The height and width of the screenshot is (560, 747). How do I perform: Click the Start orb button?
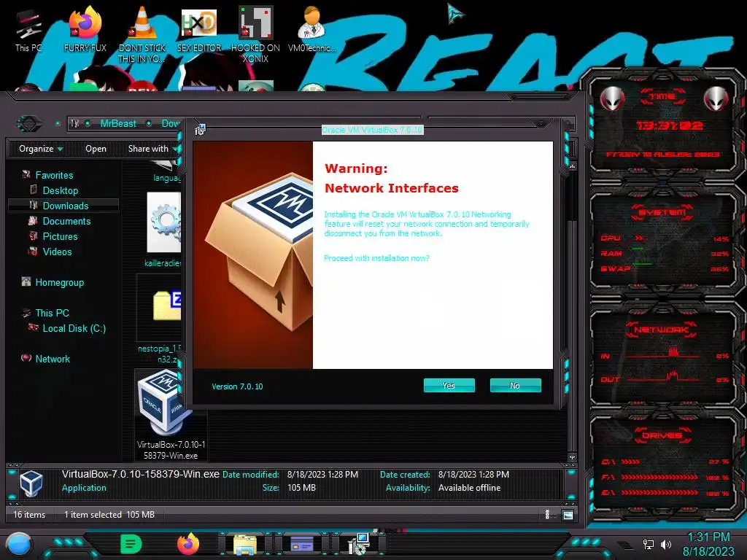(19, 544)
